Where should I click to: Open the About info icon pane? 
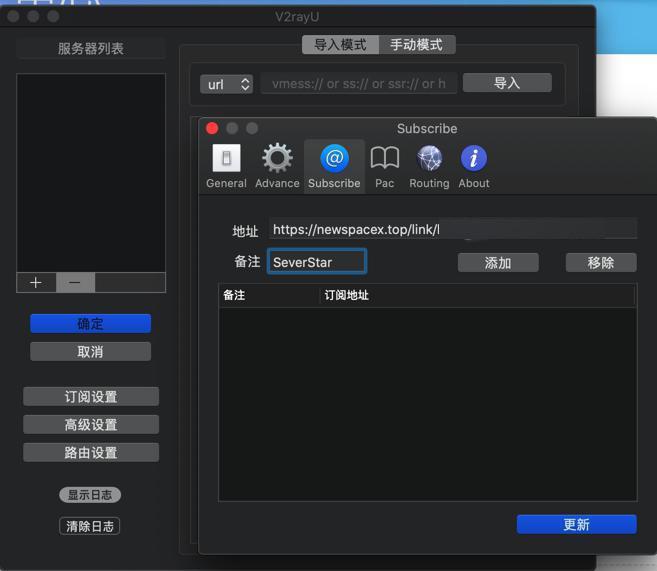pos(473,166)
